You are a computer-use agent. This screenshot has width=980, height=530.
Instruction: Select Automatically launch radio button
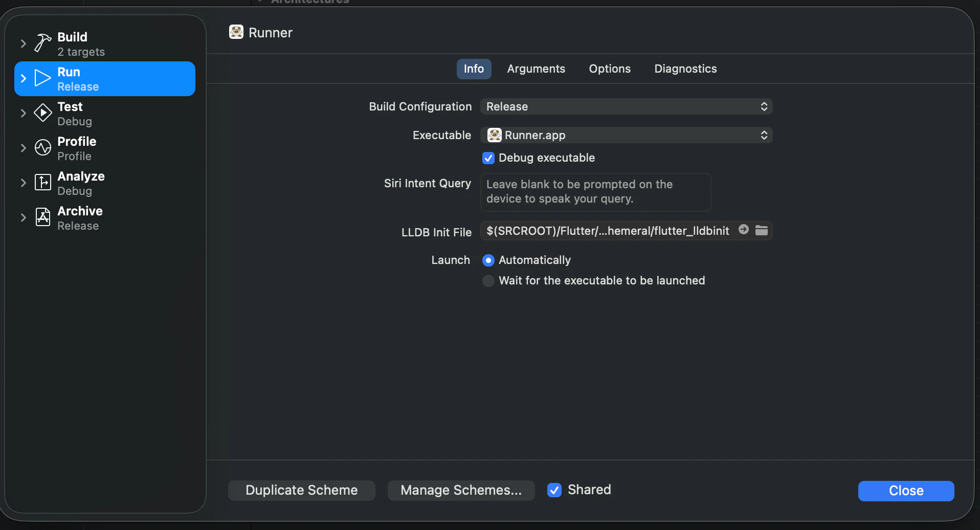click(x=488, y=260)
